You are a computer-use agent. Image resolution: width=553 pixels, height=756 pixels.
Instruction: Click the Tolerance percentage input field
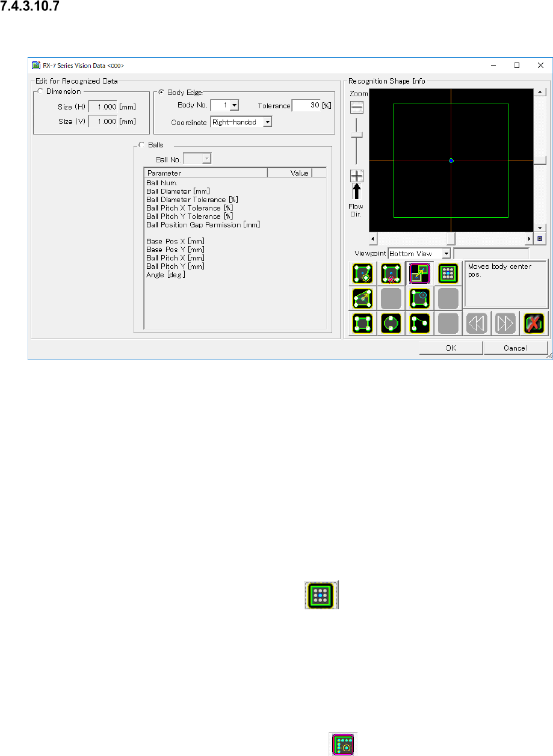[x=306, y=106]
